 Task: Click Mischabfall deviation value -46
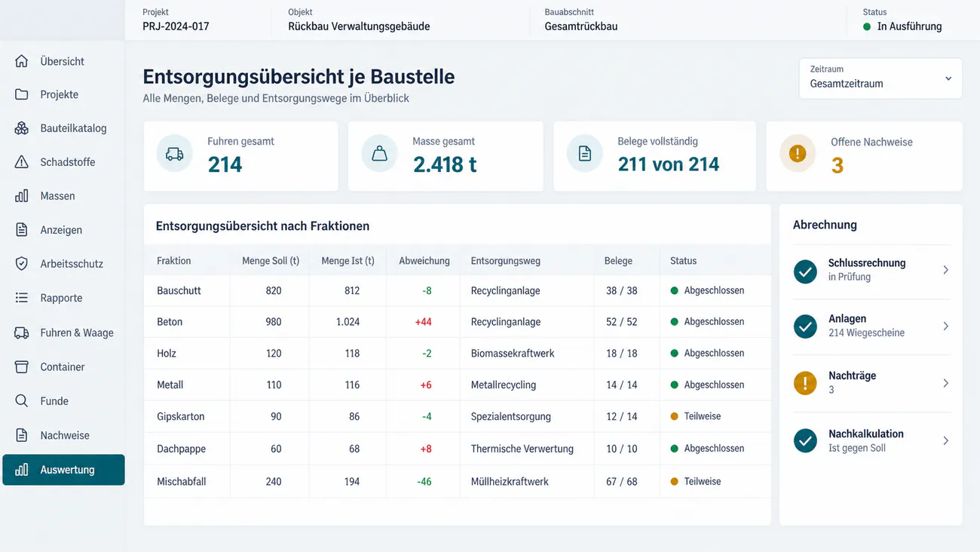424,481
